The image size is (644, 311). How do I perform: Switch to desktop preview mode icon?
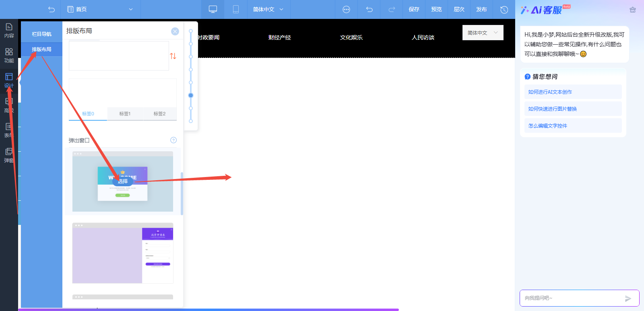tap(213, 9)
